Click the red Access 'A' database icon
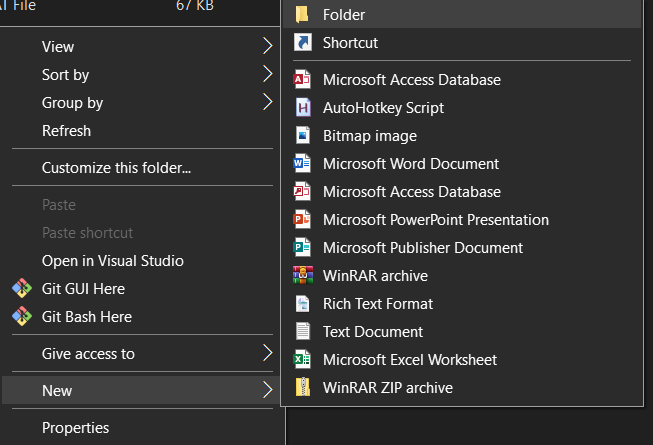 [302, 79]
